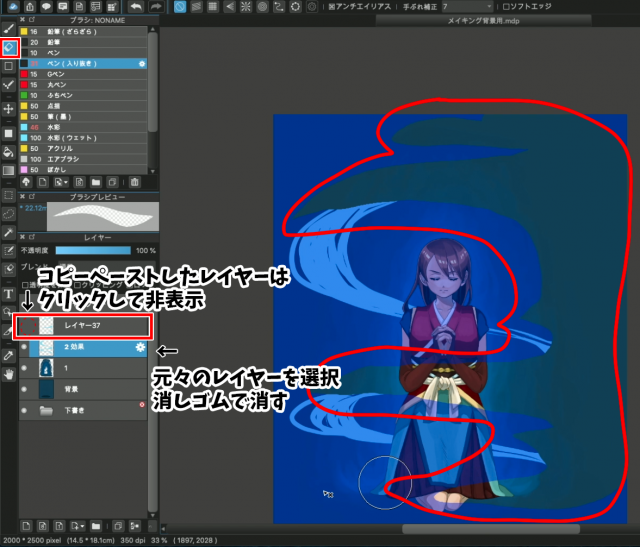Viewport: 640px width, 547px height.
Task: Select the Gradient tool
Action: tap(9, 170)
